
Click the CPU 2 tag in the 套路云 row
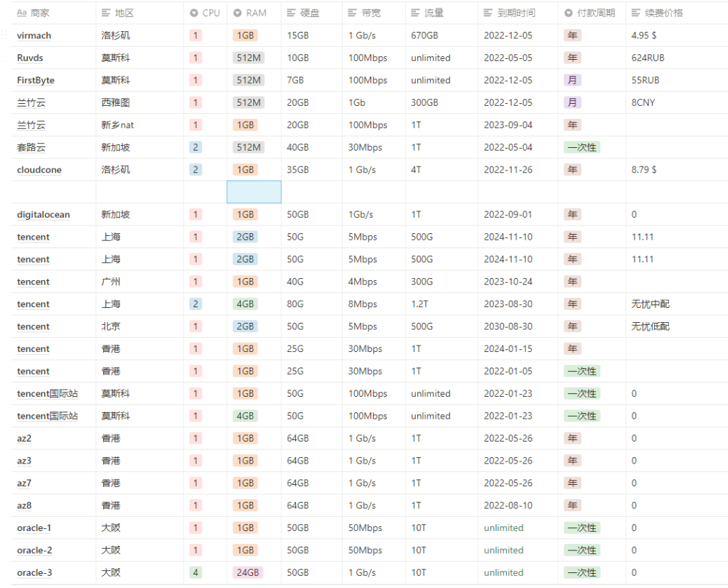[196, 148]
